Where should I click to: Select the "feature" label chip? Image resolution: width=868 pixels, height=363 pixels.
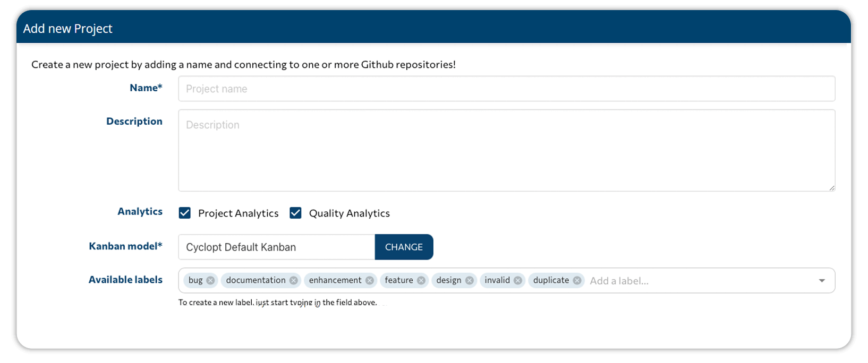[x=398, y=280]
